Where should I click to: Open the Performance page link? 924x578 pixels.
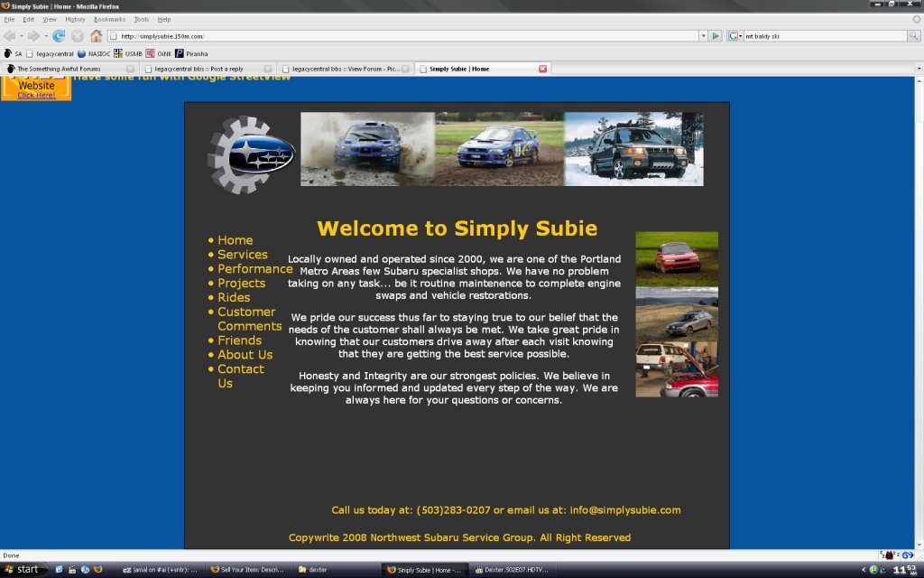click(255, 268)
